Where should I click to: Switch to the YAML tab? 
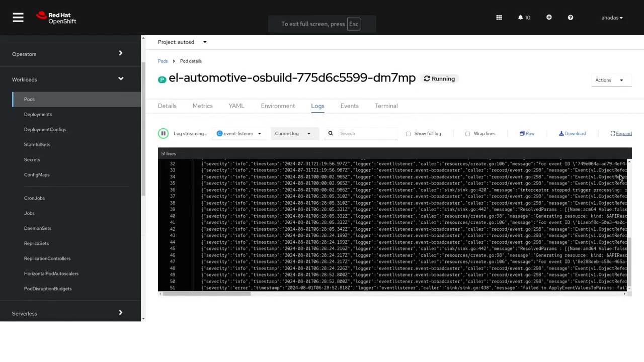(236, 106)
